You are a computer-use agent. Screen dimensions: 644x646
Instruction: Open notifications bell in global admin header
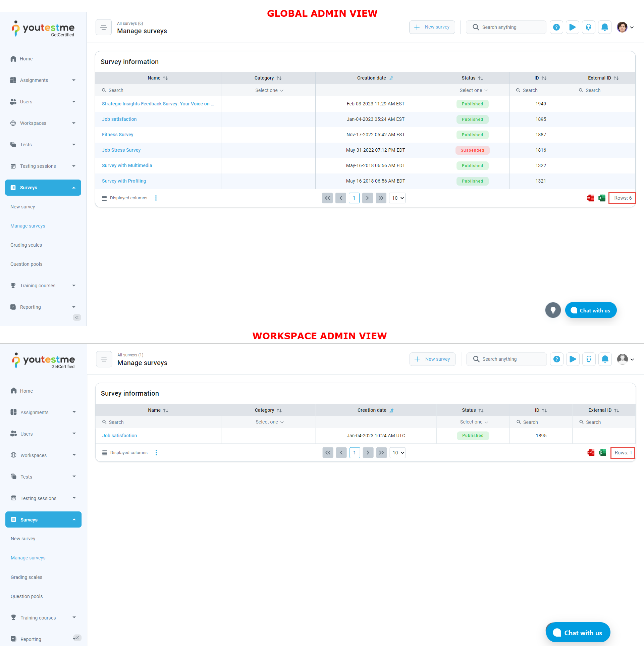coord(605,27)
